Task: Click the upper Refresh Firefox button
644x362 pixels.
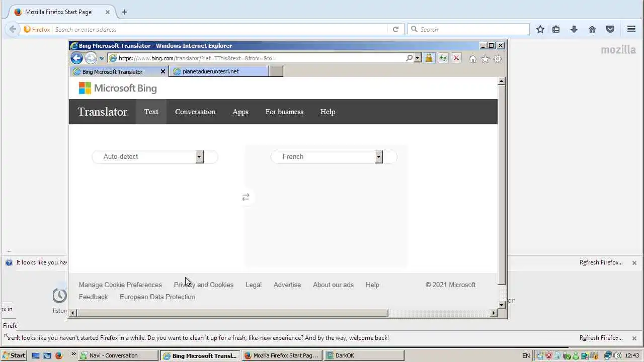Action: 601,262
